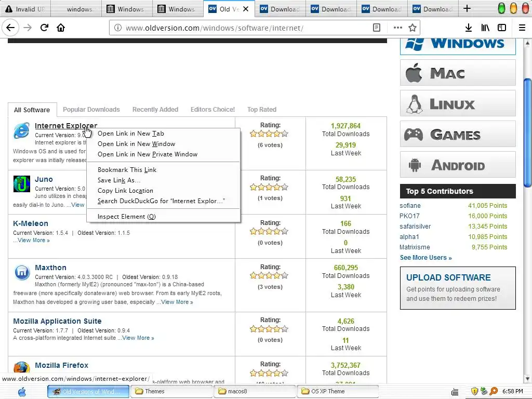Open contributor safarisilver's profile
Image resolution: width=532 pixels, height=399 pixels.
point(415,227)
